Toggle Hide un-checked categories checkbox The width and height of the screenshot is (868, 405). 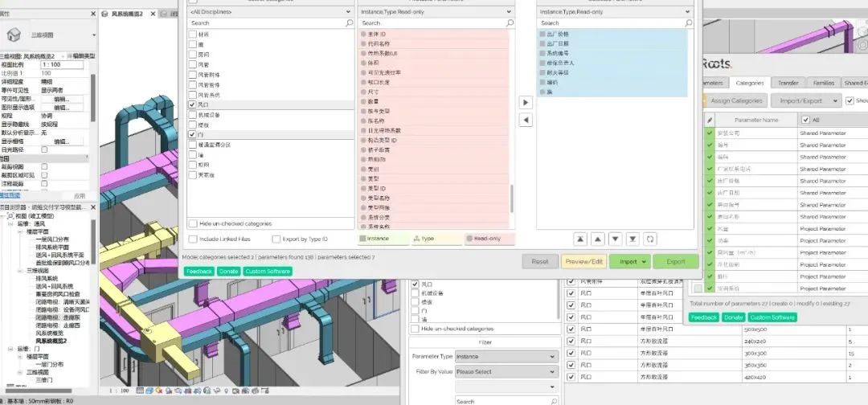point(192,223)
